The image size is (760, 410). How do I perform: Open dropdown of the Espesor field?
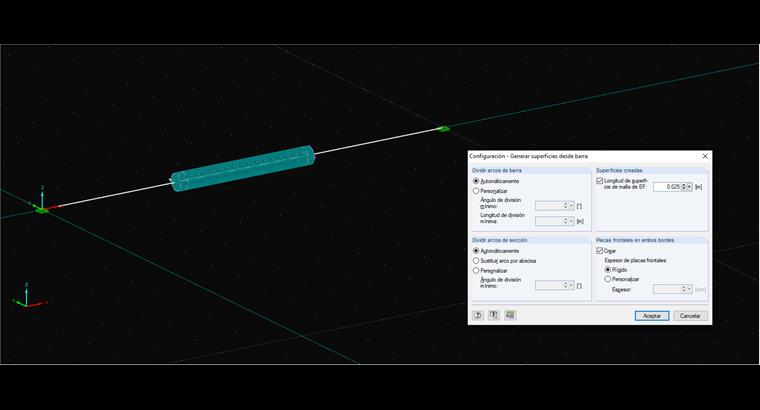coord(690,289)
